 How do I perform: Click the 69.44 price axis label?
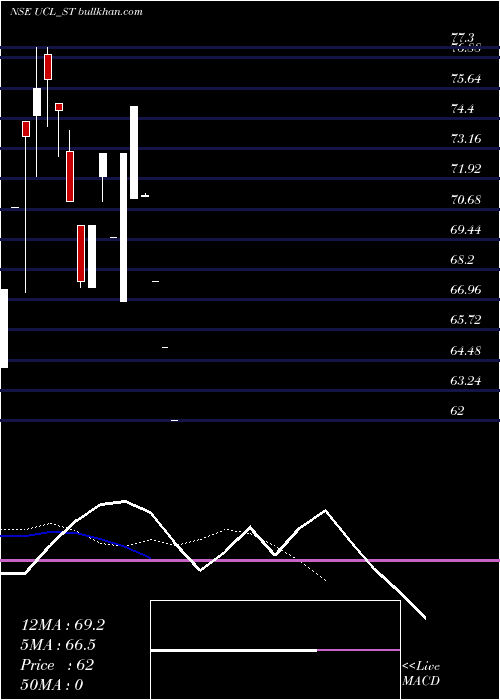466,230
